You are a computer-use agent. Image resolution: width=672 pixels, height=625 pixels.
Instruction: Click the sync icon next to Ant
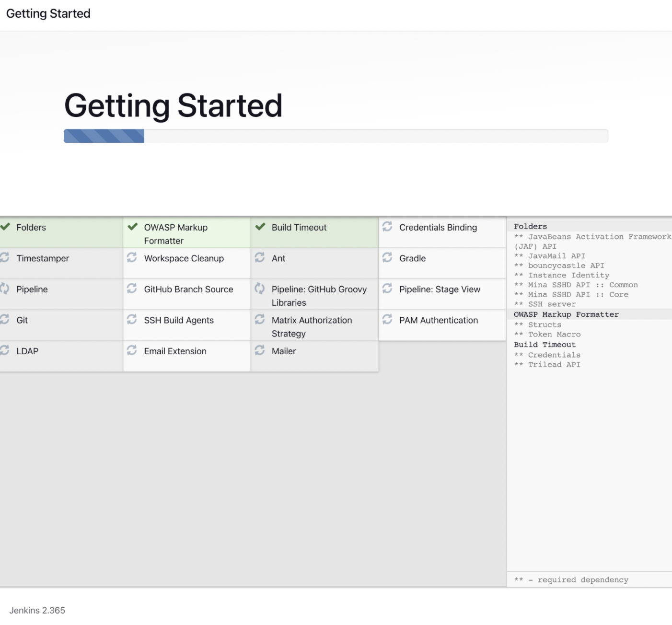click(260, 257)
